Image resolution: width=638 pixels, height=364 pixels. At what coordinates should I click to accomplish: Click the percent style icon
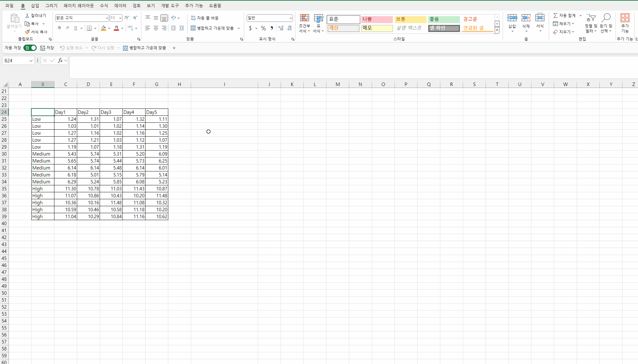click(263, 28)
